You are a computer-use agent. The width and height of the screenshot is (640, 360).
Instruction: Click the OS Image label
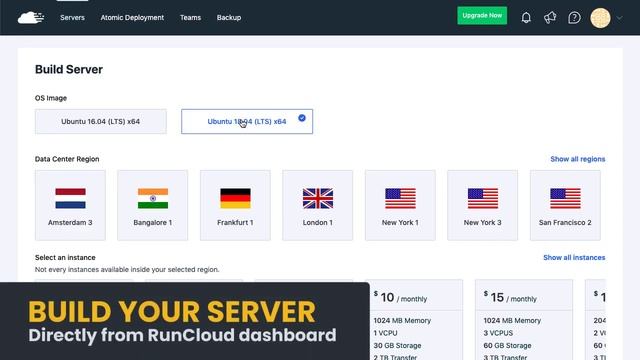(51, 98)
